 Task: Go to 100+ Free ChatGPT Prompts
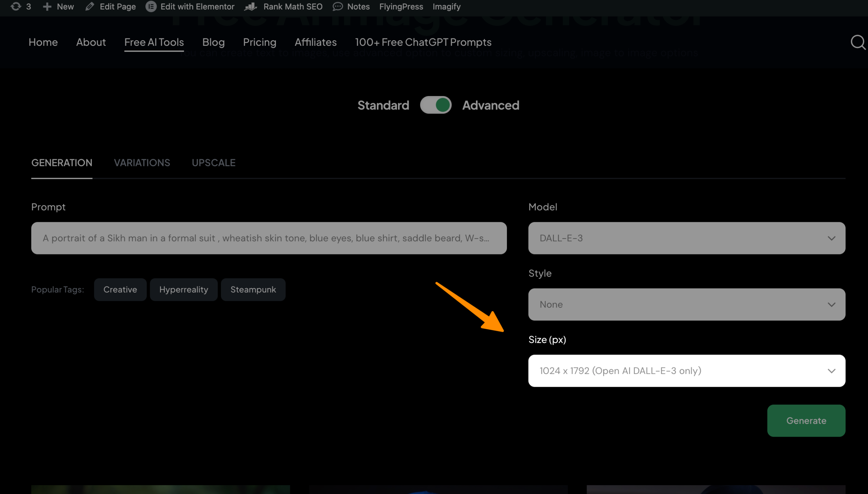tap(423, 42)
